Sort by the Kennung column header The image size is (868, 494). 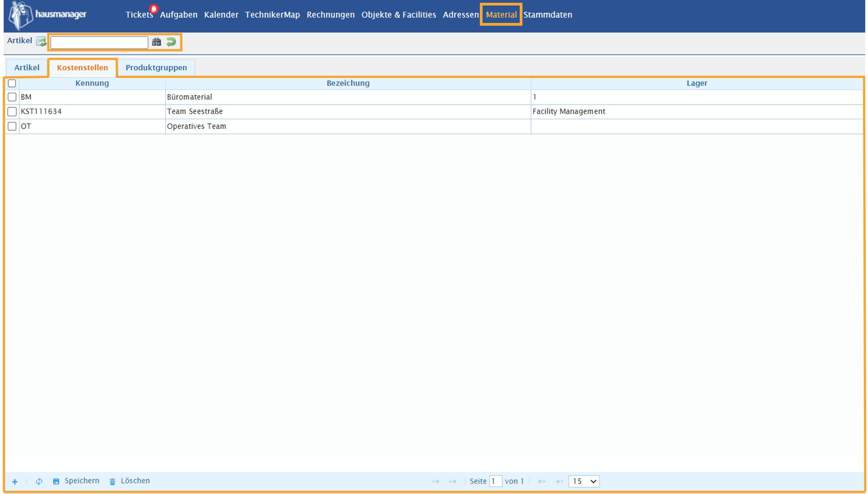click(x=92, y=83)
